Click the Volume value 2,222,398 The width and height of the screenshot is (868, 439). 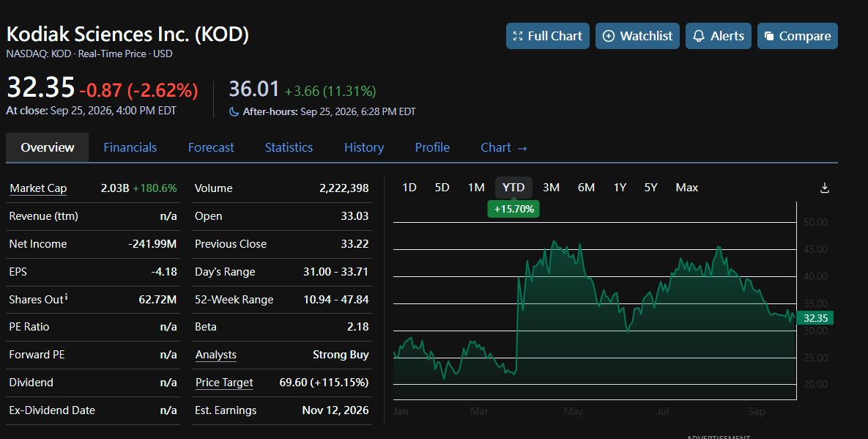coord(344,188)
